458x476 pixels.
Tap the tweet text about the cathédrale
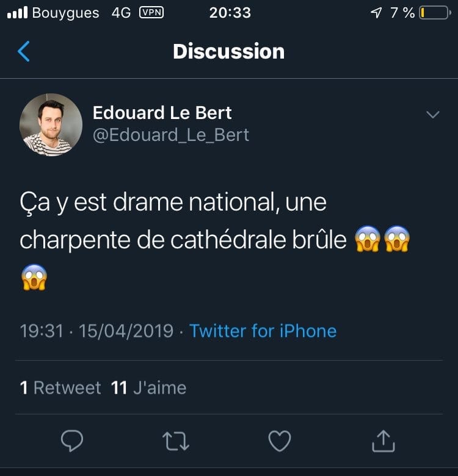point(183,221)
